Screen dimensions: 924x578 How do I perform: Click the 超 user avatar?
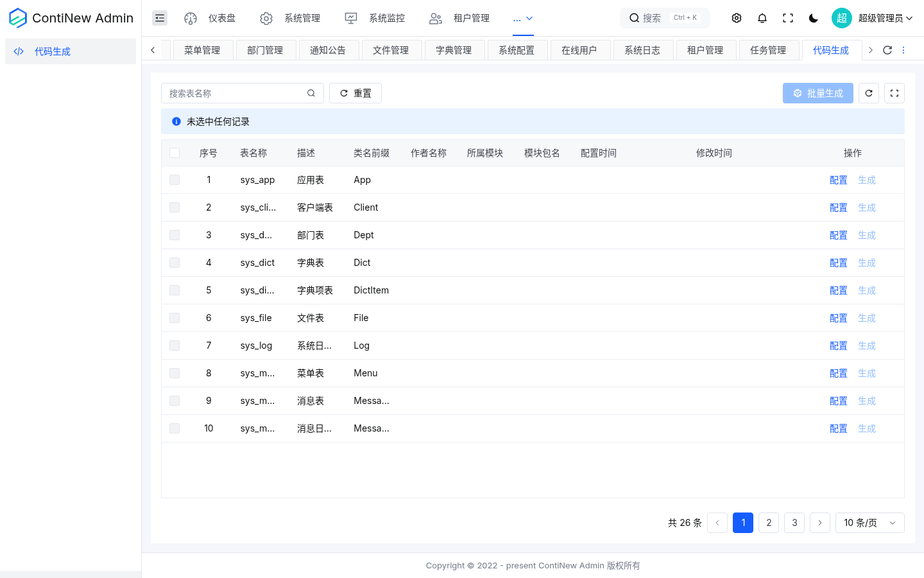coord(842,18)
